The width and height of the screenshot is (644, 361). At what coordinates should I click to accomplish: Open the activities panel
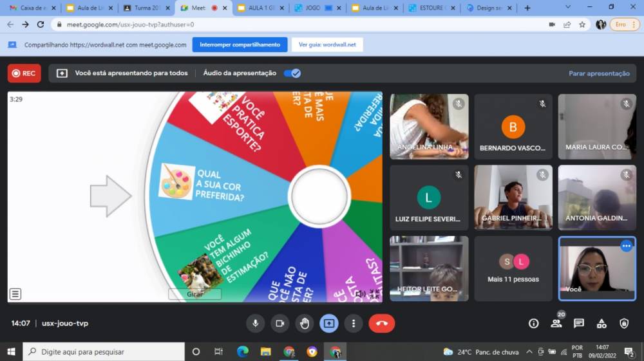pos(601,323)
